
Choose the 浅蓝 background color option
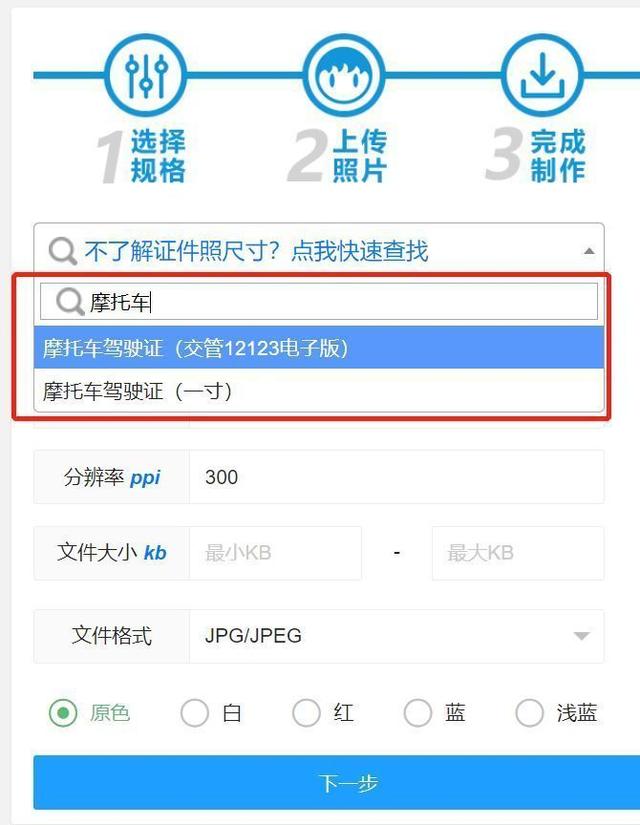click(x=529, y=713)
